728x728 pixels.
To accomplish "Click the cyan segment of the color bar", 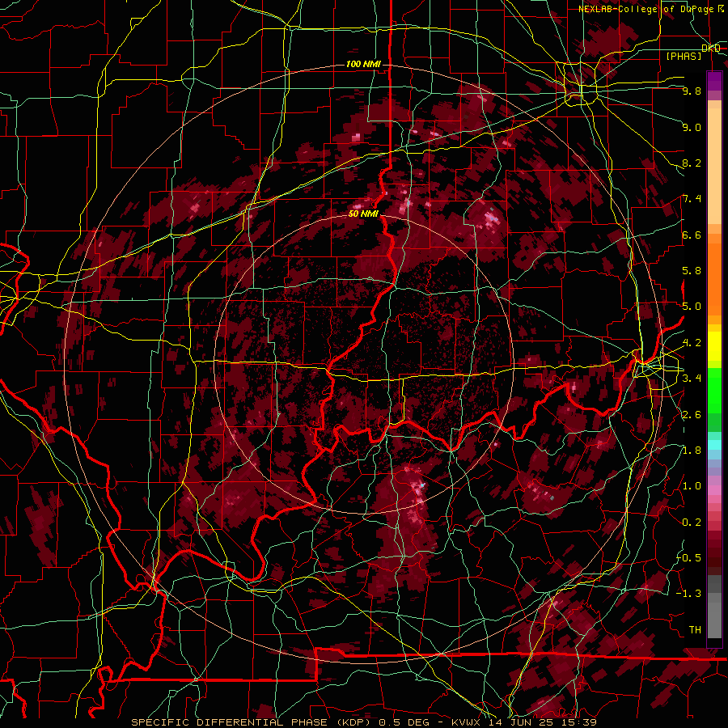I will (x=714, y=445).
